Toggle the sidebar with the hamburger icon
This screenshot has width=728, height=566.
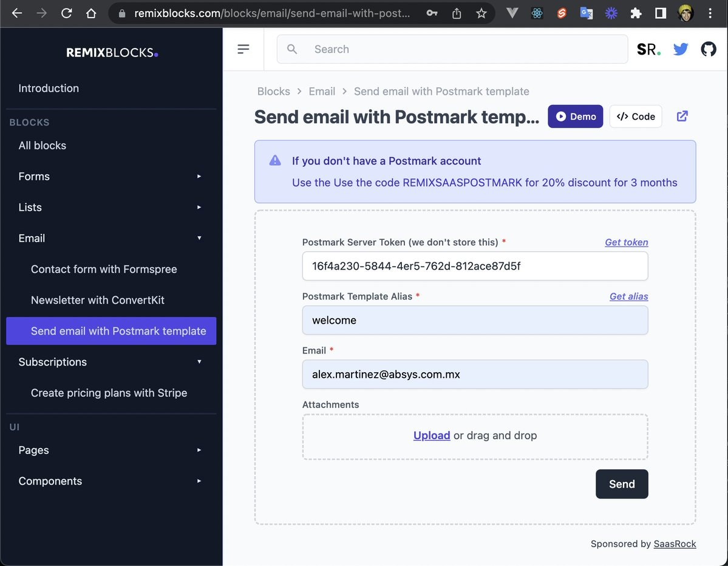coord(243,49)
